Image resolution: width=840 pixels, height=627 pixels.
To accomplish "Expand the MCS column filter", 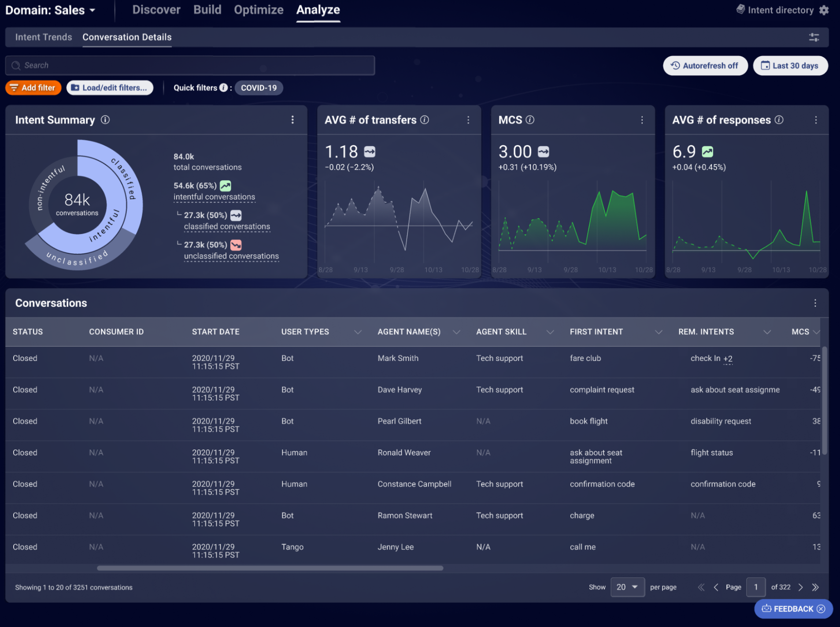I will 816,332.
